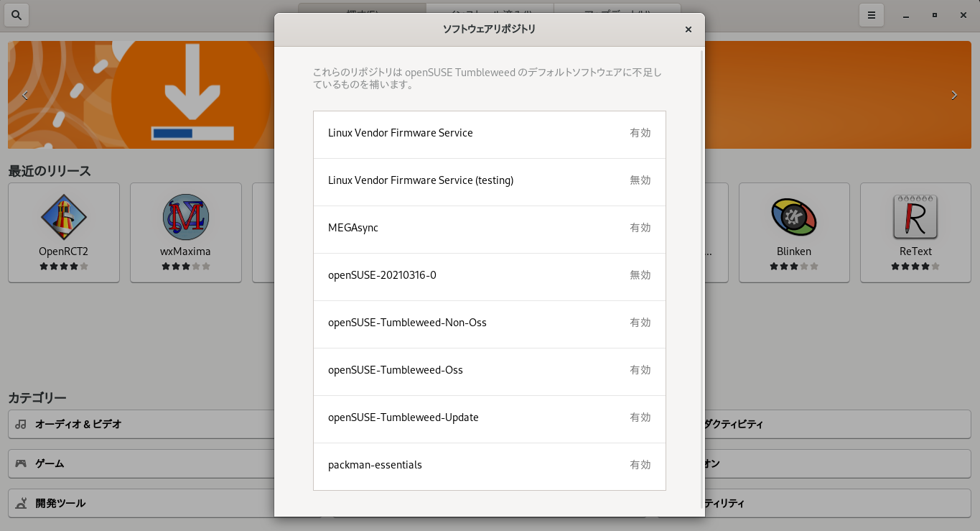This screenshot has width=980, height=531.
Task: Open the wxMaxima app tile
Action: [185, 232]
